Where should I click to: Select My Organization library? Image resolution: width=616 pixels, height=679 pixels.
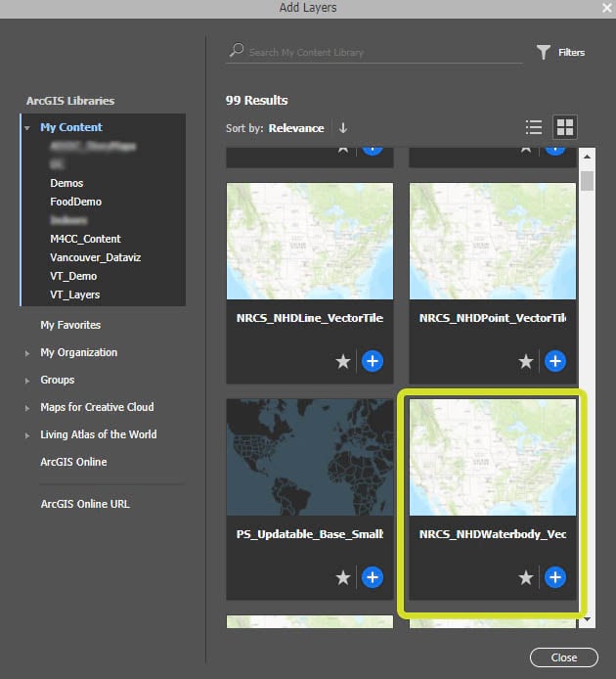click(79, 352)
